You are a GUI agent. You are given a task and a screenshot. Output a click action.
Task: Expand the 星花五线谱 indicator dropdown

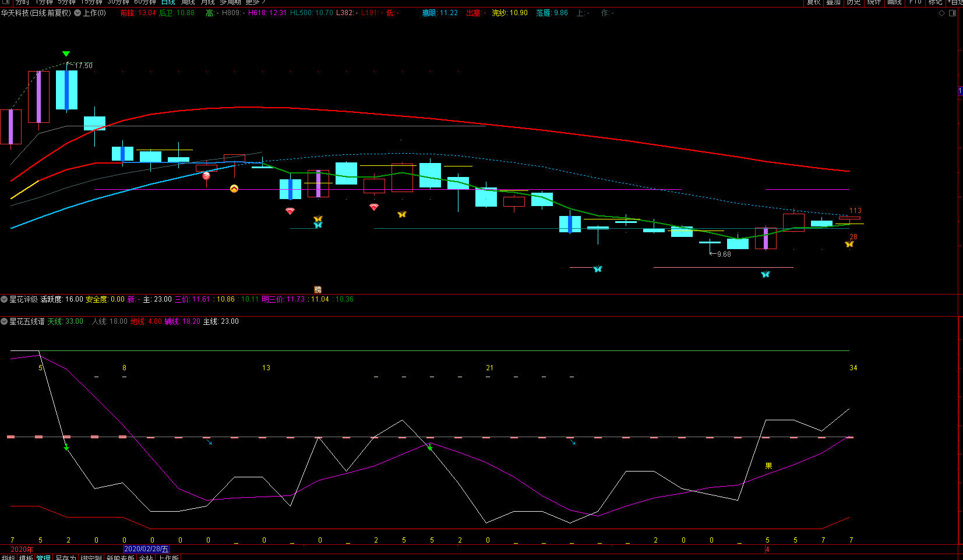pyautogui.click(x=4, y=321)
